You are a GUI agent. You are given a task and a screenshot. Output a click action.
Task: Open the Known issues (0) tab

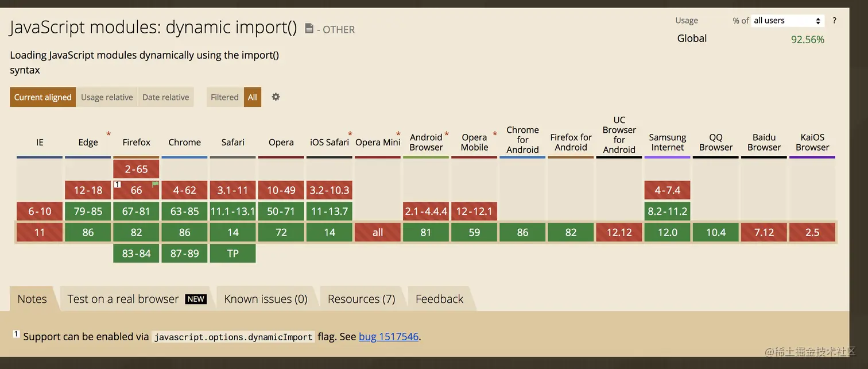coord(266,299)
